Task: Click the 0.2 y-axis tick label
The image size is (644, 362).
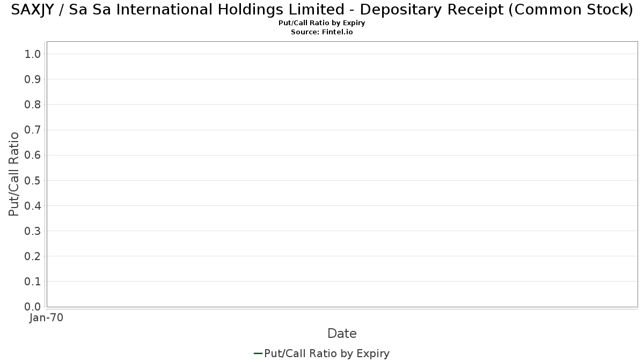Action: click(x=33, y=256)
